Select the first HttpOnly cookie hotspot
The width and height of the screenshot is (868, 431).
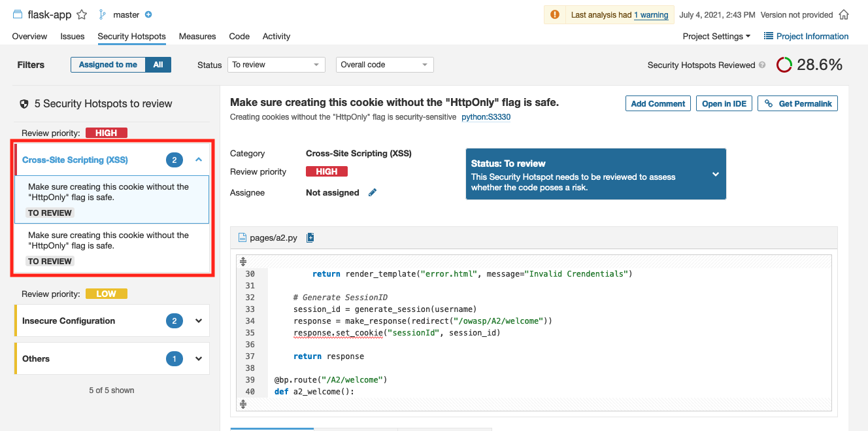(x=112, y=199)
